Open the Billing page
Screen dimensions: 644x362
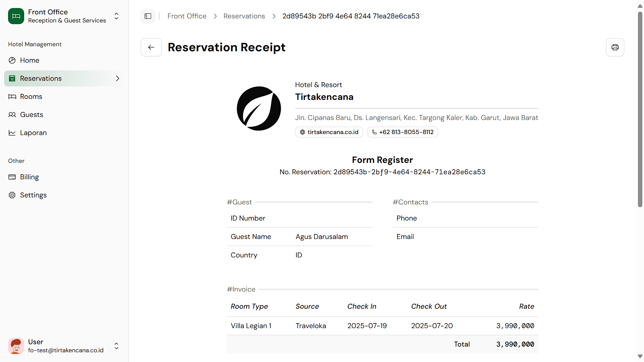pos(29,177)
